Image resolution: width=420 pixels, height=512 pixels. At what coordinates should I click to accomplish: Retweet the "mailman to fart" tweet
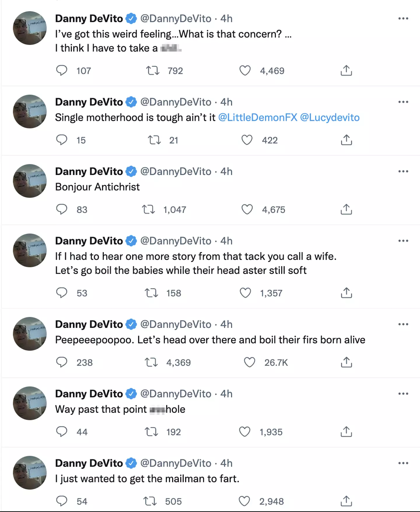[x=150, y=501]
